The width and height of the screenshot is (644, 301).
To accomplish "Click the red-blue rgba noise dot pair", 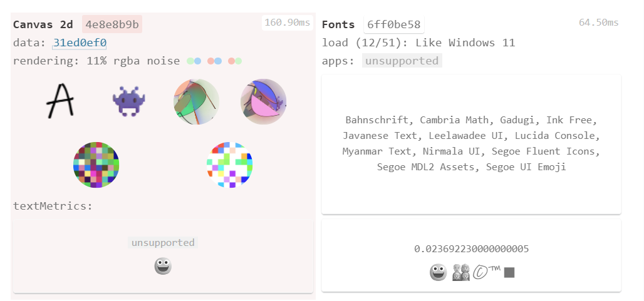I will point(214,61).
